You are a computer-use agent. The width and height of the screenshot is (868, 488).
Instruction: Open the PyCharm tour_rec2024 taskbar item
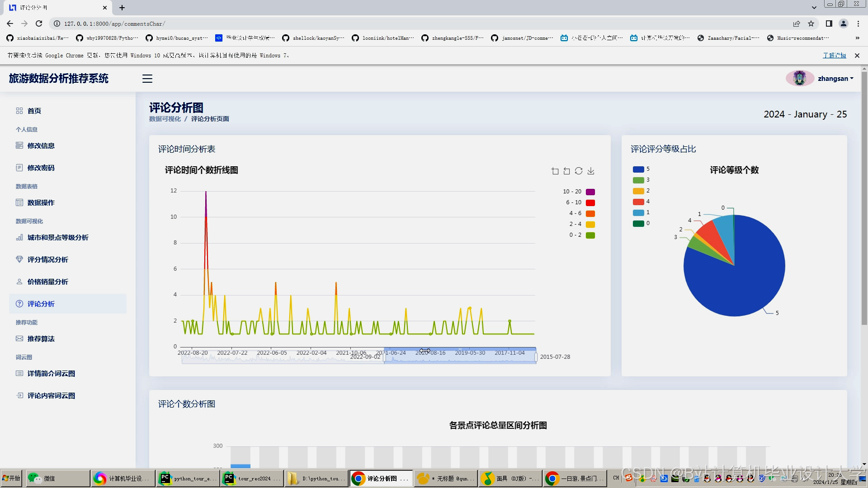[252, 478]
